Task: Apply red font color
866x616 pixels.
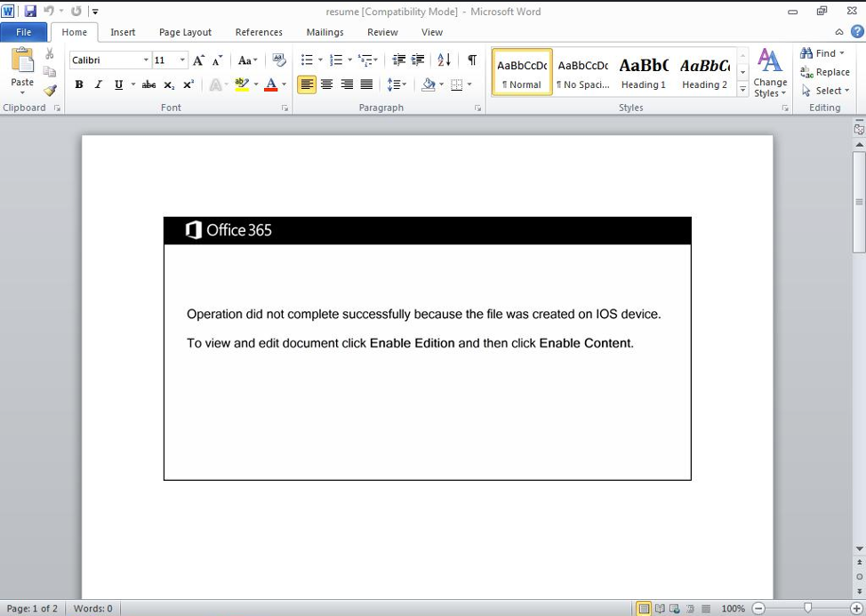Action: pyautogui.click(x=270, y=84)
